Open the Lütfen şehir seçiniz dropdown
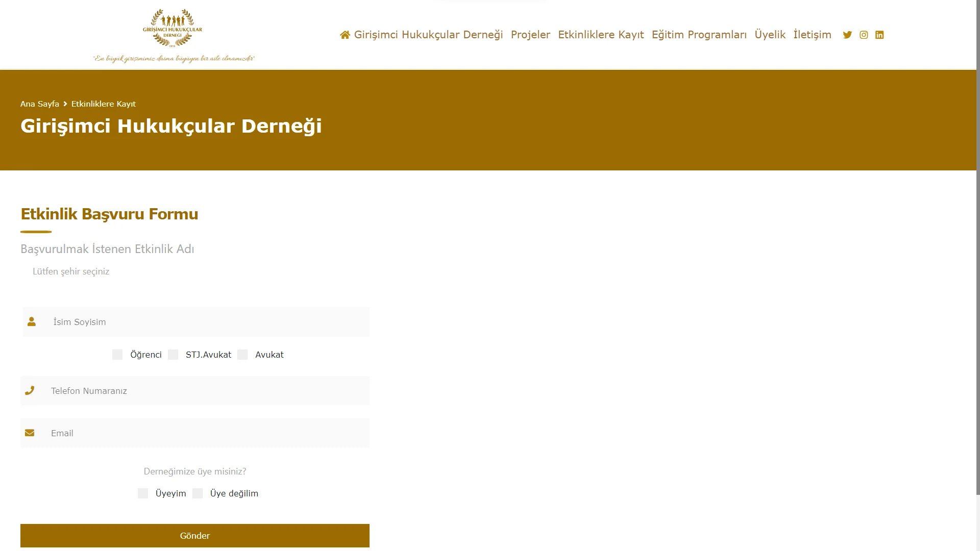980x551 pixels. pyautogui.click(x=71, y=271)
